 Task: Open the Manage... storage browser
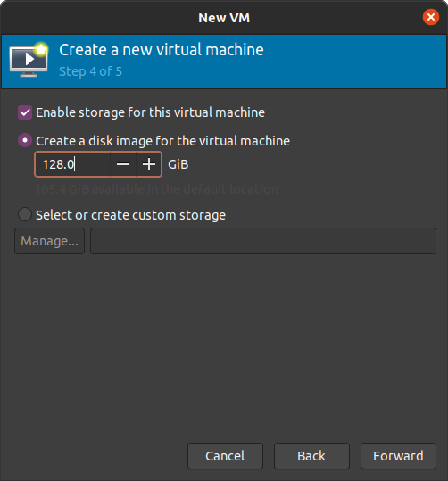tap(49, 241)
